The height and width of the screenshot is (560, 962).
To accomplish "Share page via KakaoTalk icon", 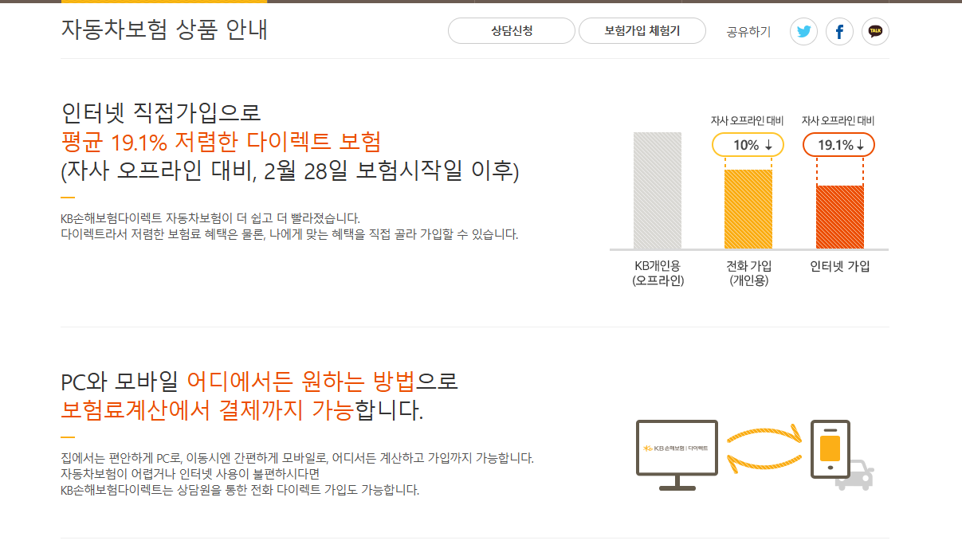I will point(875,32).
